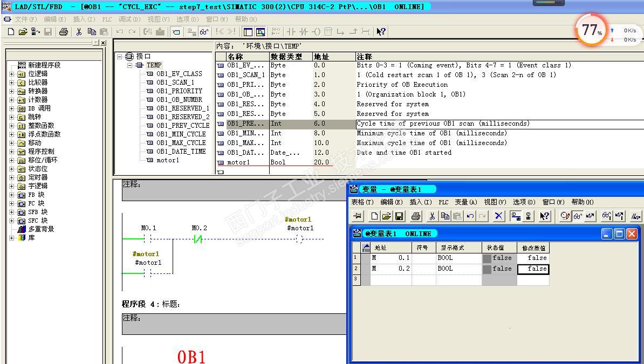
Task: Click the Open branch icon in LAD toolbar
Action: (x=340, y=32)
